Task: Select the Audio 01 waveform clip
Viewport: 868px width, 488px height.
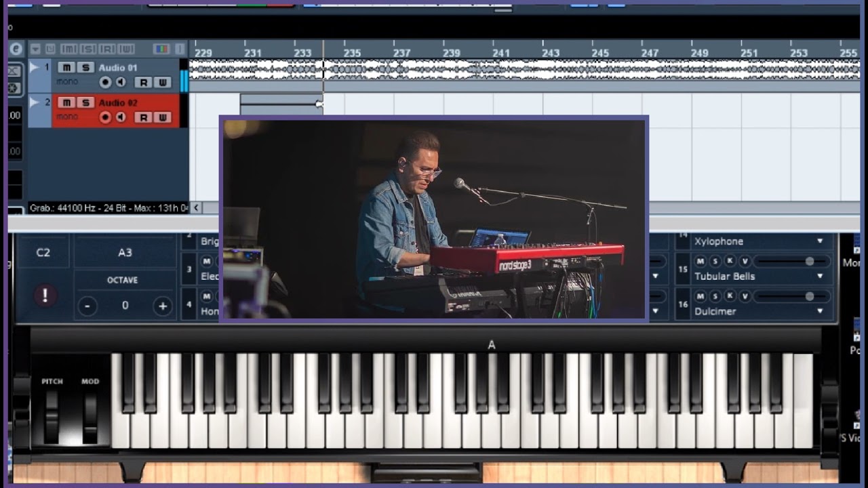Action: [524, 69]
